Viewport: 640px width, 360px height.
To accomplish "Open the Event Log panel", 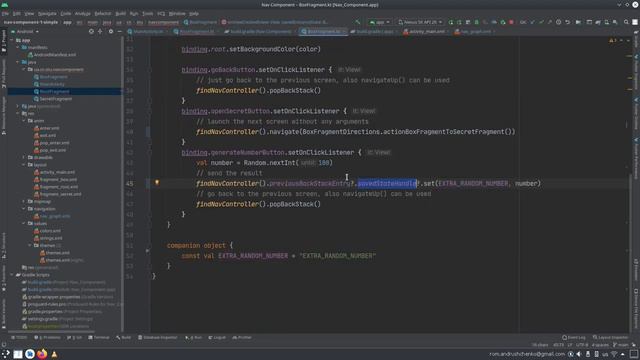I will pyautogui.click(x=574, y=338).
